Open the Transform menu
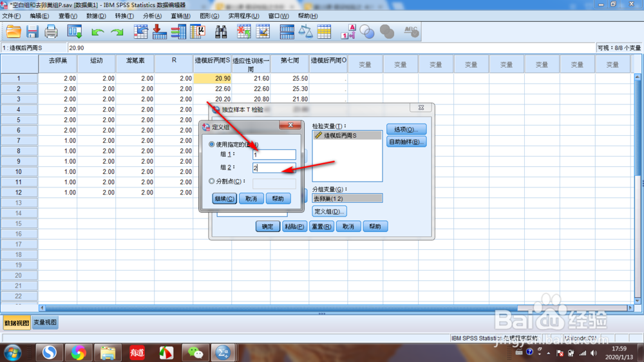 point(124,16)
